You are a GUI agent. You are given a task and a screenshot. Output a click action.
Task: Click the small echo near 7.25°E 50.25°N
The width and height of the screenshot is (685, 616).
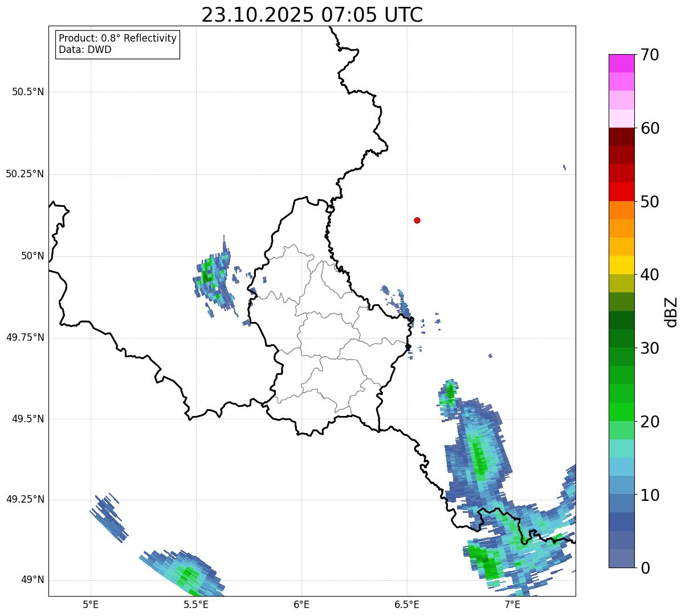point(564,168)
